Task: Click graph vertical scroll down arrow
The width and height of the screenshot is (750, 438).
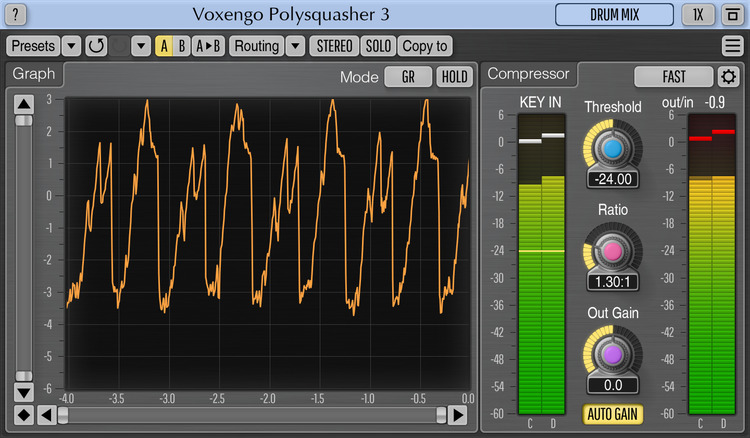Action: tap(23, 392)
